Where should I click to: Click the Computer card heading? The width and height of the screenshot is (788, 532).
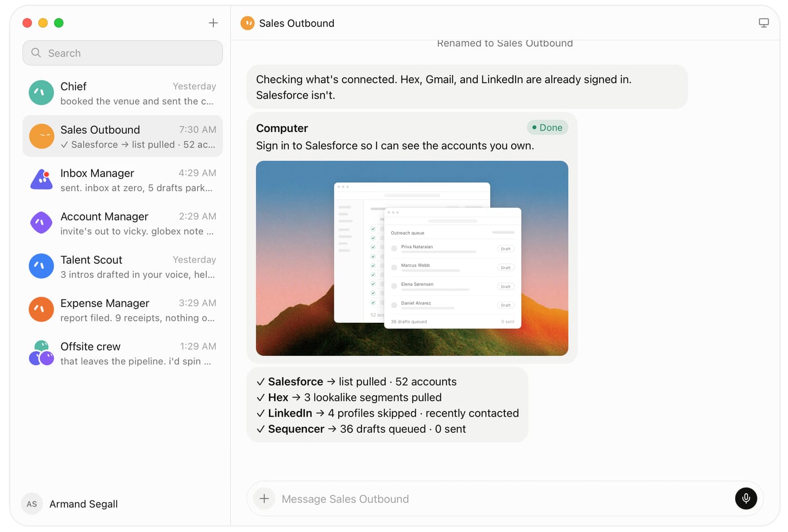tap(282, 128)
